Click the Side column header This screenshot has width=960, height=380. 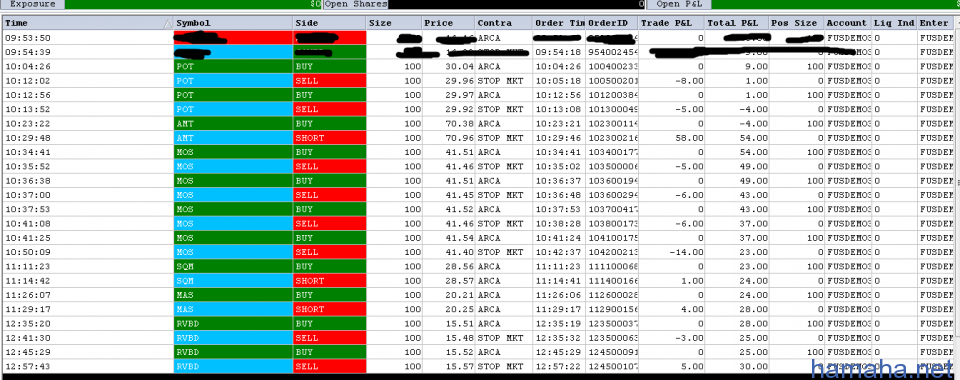tap(329, 23)
